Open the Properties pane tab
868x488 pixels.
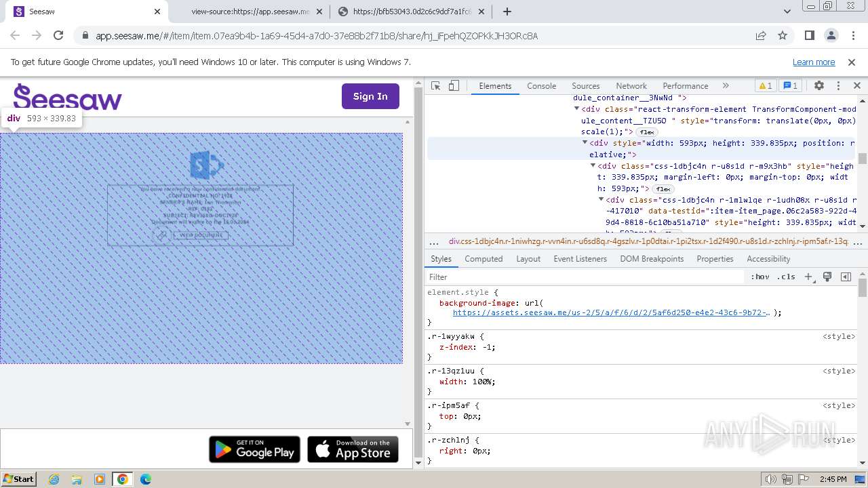(715, 259)
